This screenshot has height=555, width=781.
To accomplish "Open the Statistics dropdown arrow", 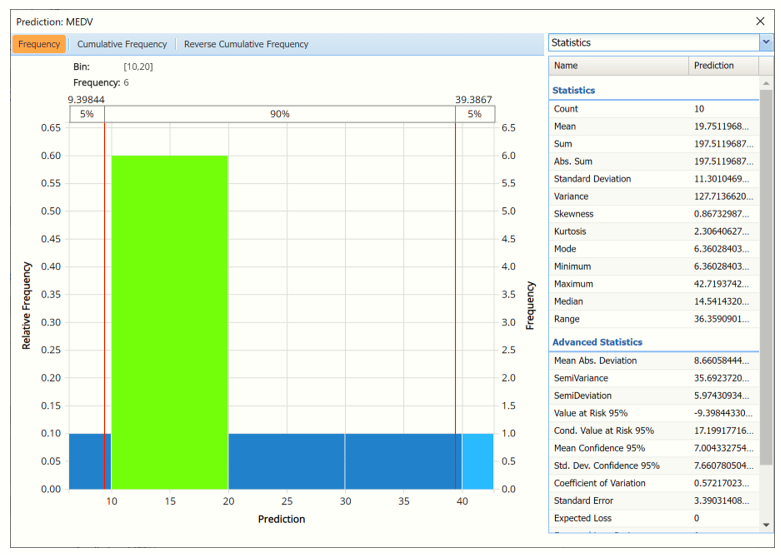I will (x=766, y=43).
